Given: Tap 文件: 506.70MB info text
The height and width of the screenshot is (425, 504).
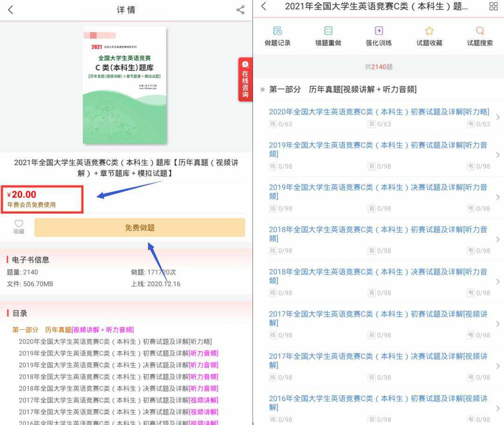Looking at the screenshot, I should 30,284.
